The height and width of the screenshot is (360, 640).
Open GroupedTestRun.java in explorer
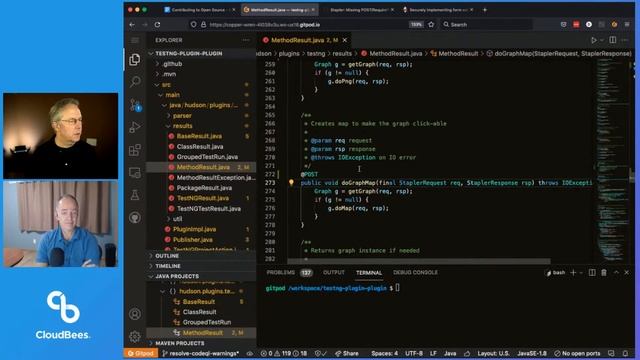tap(207, 157)
